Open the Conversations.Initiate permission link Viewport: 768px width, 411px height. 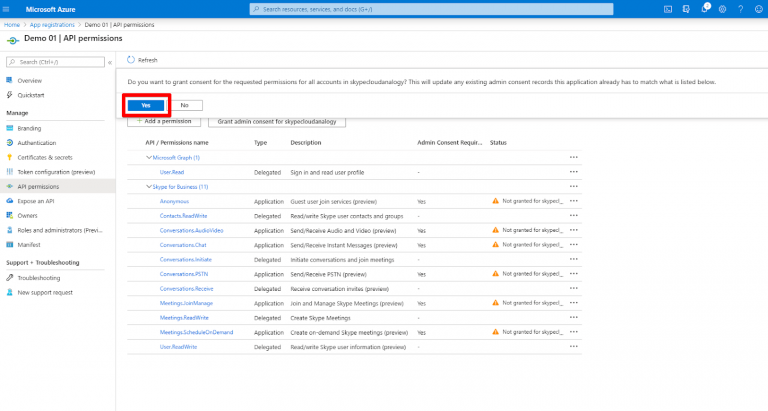point(186,259)
